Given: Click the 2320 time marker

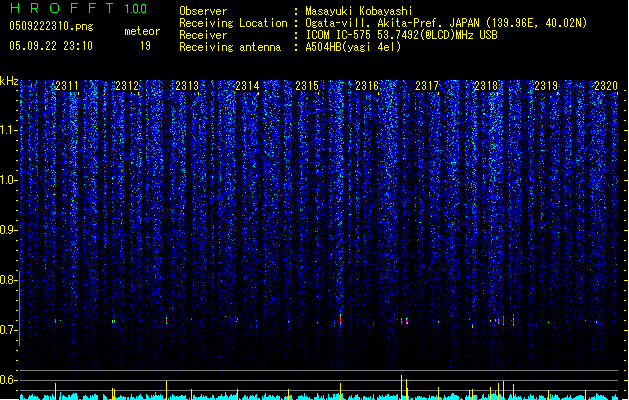Looking at the screenshot, I should coord(606,86).
